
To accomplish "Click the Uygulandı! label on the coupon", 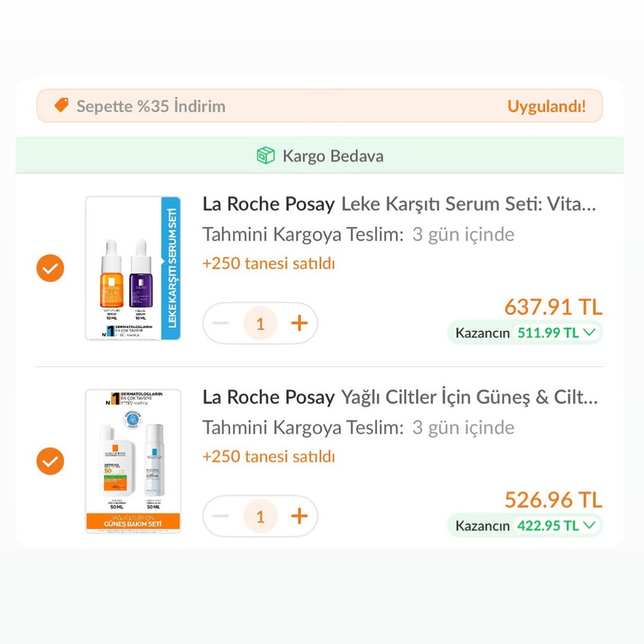I will click(x=546, y=106).
